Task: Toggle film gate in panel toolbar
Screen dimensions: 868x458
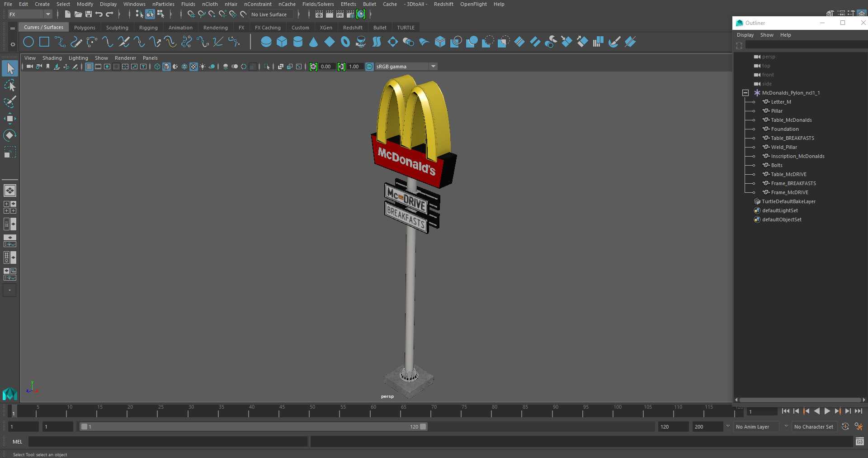Action: pos(98,67)
